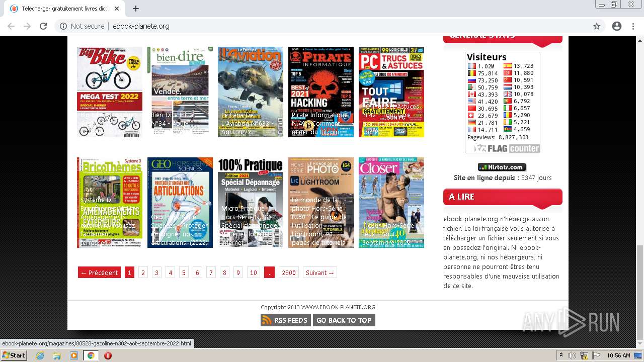Open the network status tray icon
Image resolution: width=644 pixels, height=362 pixels.
584,355
